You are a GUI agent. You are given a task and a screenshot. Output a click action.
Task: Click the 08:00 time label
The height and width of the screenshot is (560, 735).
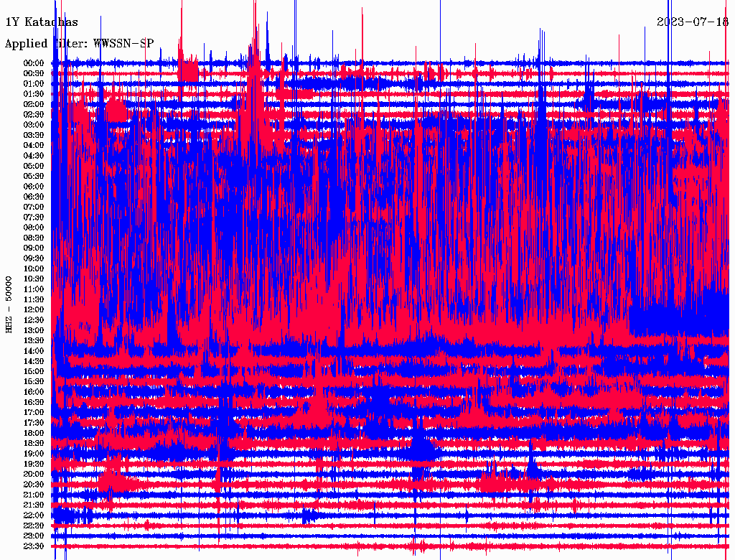pos(34,228)
